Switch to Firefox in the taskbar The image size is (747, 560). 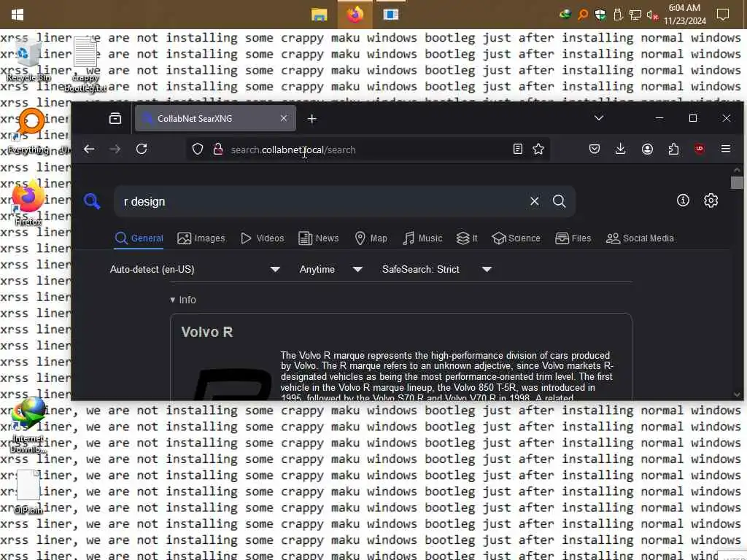pos(355,15)
